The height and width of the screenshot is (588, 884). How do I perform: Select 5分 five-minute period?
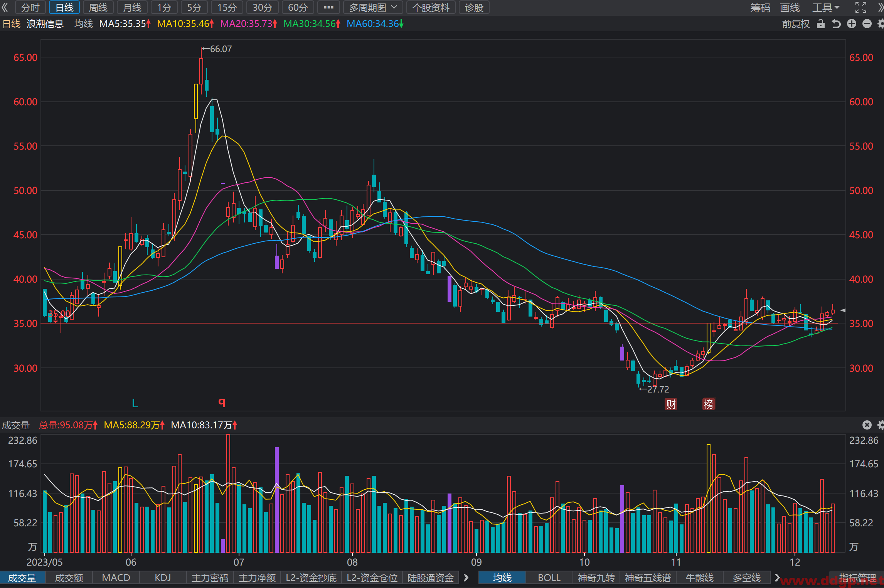(194, 7)
